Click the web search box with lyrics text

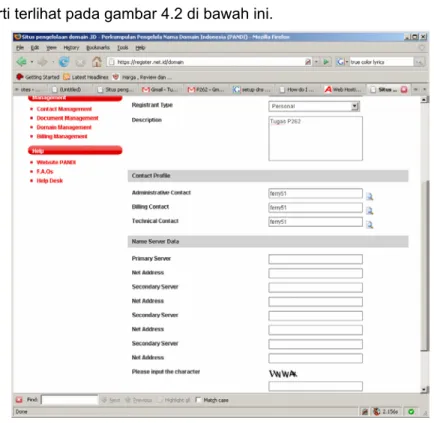pos(381,62)
